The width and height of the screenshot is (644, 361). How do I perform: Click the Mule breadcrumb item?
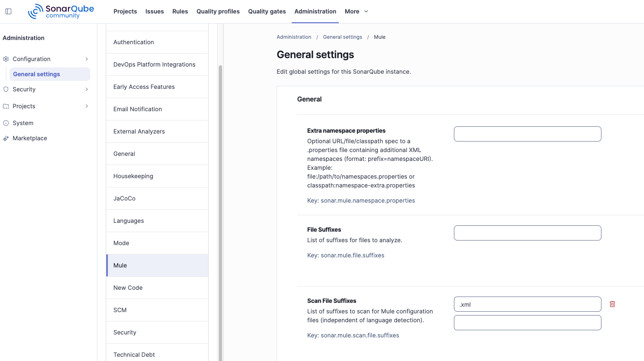(379, 37)
